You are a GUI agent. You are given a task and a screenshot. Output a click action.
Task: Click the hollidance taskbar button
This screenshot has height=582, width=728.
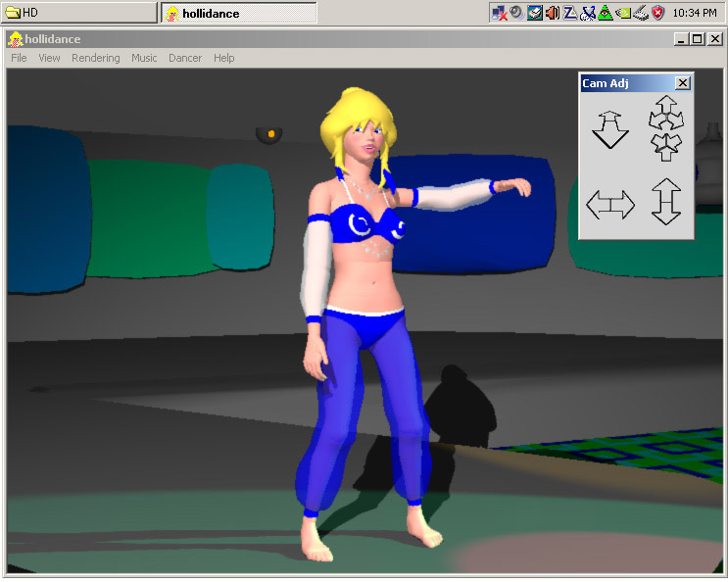[239, 13]
